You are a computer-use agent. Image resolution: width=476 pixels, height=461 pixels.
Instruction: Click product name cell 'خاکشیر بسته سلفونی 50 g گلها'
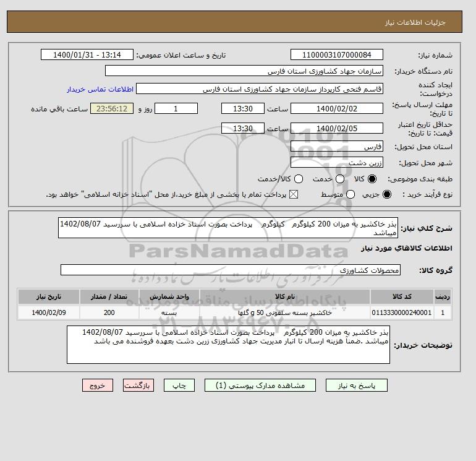[285, 312]
